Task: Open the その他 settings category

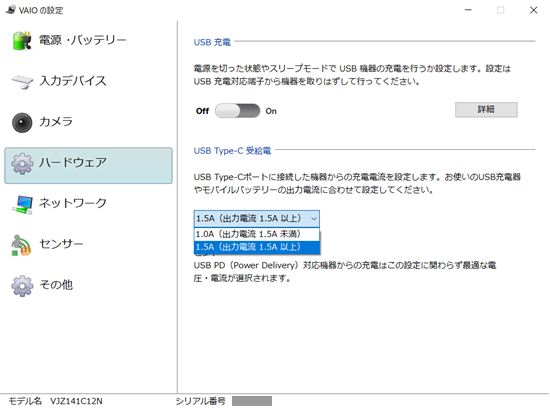Action: (x=88, y=286)
